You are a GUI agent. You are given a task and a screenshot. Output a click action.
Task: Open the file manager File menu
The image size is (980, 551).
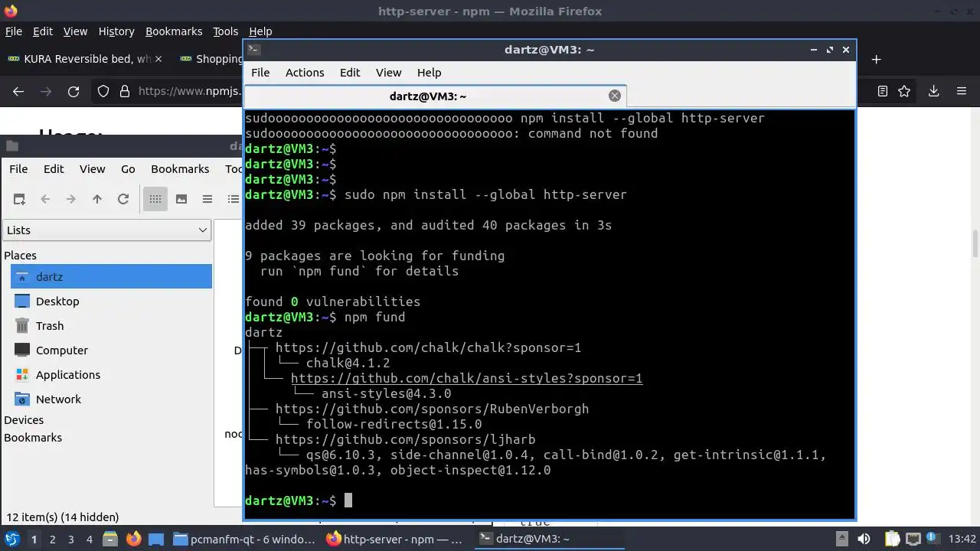(x=18, y=169)
